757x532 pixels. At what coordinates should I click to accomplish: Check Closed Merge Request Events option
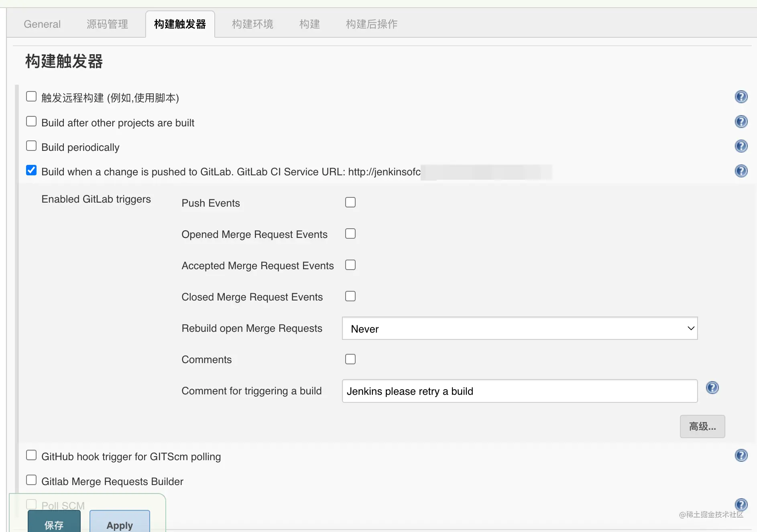point(350,296)
